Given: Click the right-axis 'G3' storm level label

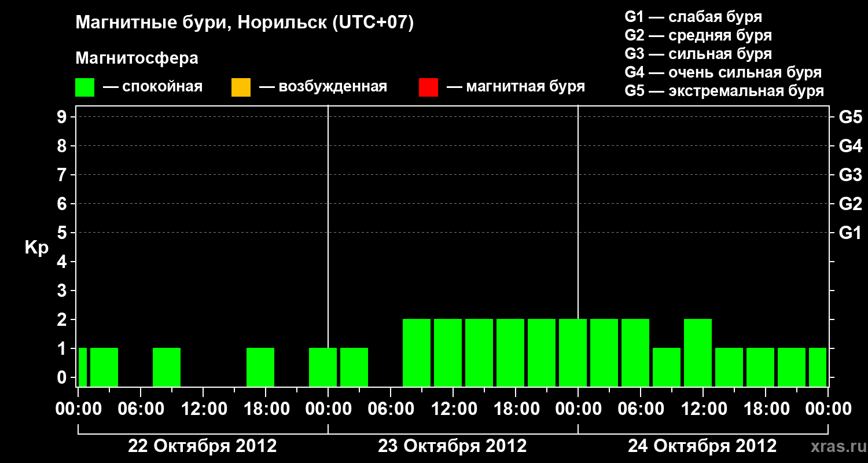Looking at the screenshot, I should click(850, 175).
